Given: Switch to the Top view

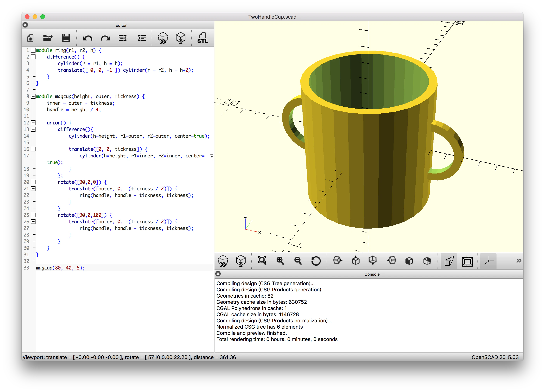Looking at the screenshot, I should pyautogui.click(x=356, y=261).
